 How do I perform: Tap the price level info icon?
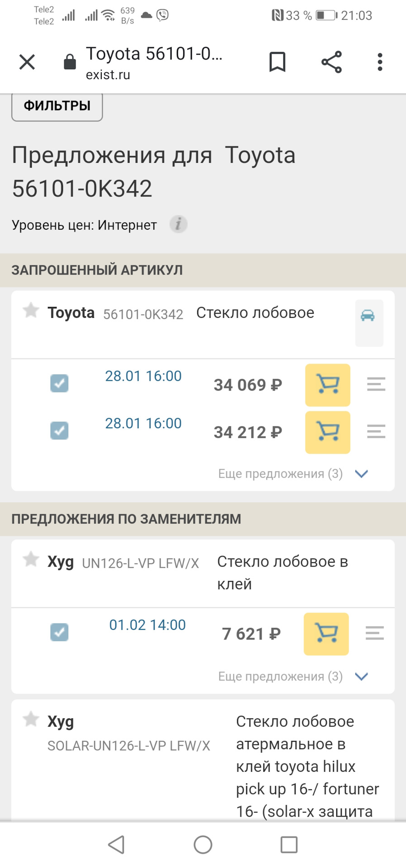178,224
